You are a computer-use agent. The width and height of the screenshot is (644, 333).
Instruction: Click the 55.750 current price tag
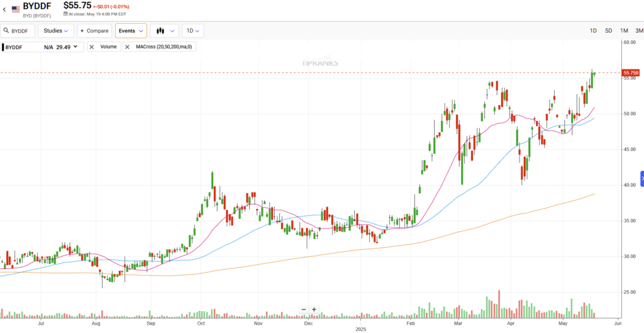630,73
